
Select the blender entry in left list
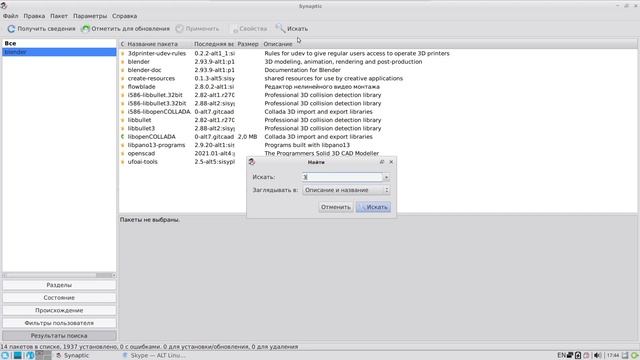point(59,52)
